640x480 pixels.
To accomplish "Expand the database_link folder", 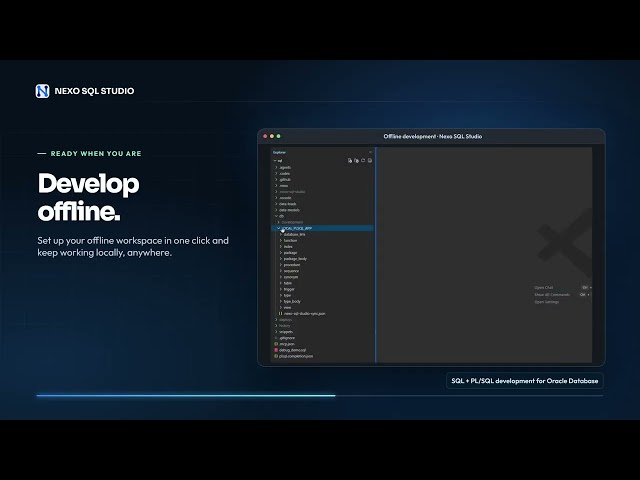I will click(x=292, y=234).
